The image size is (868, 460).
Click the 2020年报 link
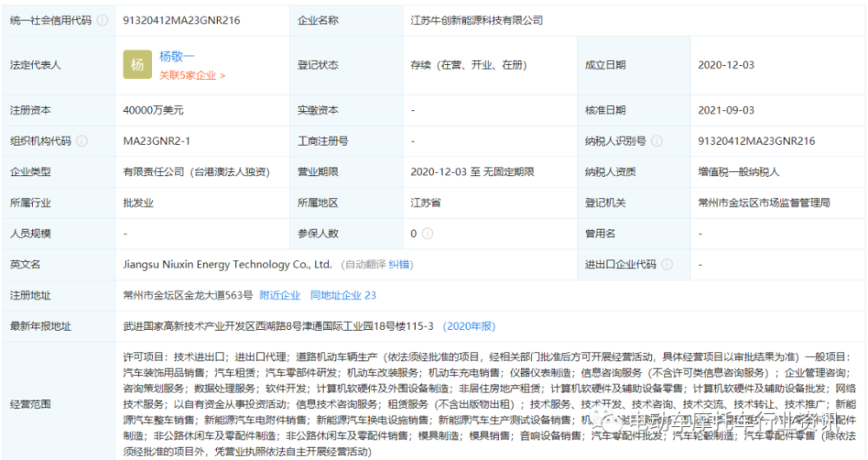[469, 326]
